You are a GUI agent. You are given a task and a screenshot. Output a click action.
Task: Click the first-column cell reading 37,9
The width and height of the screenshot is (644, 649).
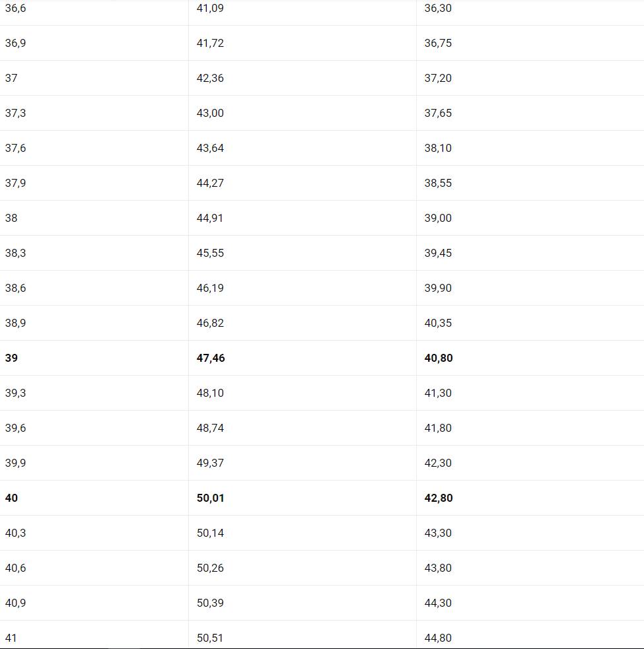click(x=16, y=183)
